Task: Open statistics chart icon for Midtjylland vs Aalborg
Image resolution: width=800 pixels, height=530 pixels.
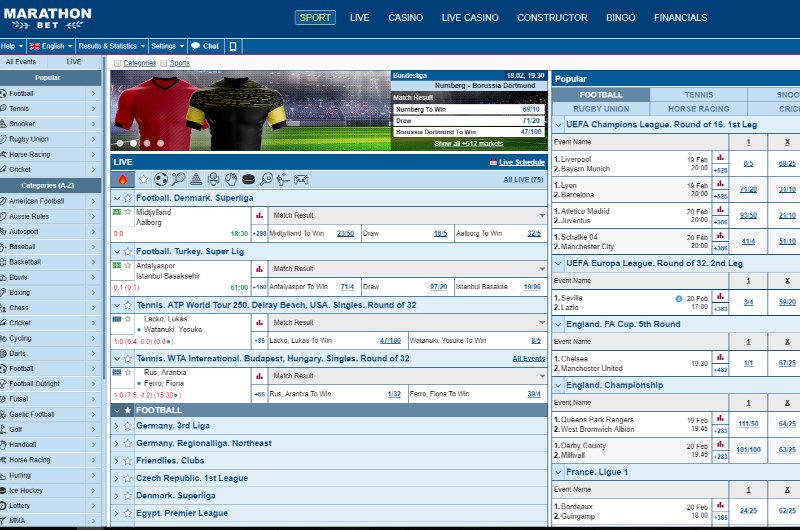Action: click(x=259, y=215)
